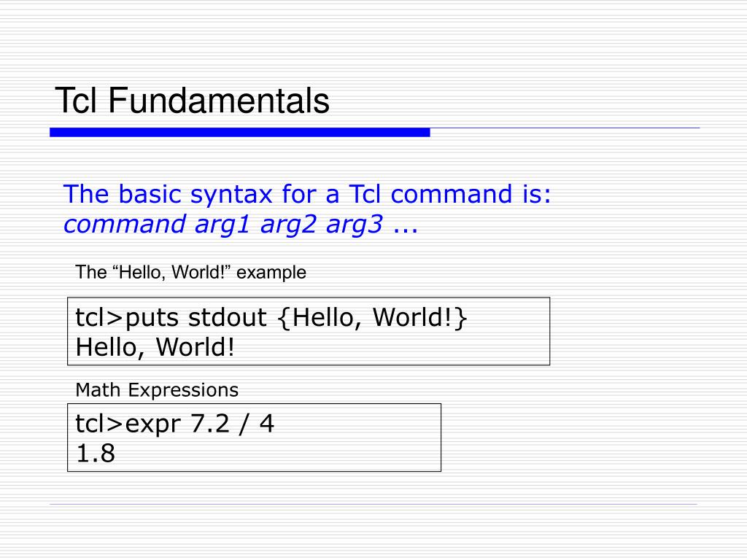The height and width of the screenshot is (560, 747).
Task: Select the 'Math Expressions' heading
Action: click(157, 390)
